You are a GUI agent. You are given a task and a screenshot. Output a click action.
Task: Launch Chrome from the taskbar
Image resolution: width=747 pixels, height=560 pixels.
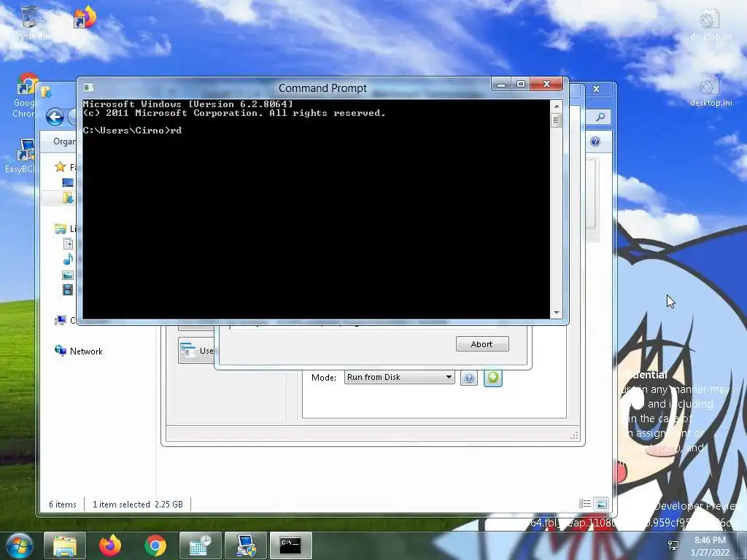coord(155,545)
